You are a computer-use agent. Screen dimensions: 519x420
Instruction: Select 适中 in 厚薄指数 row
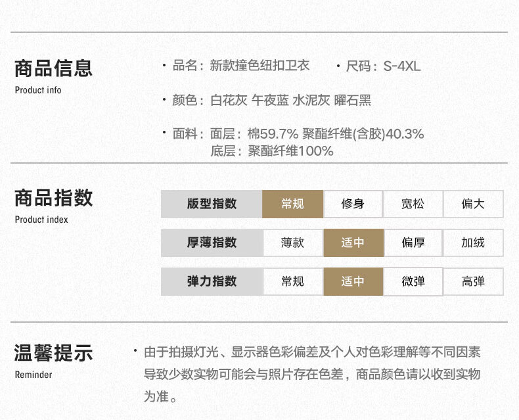point(353,243)
